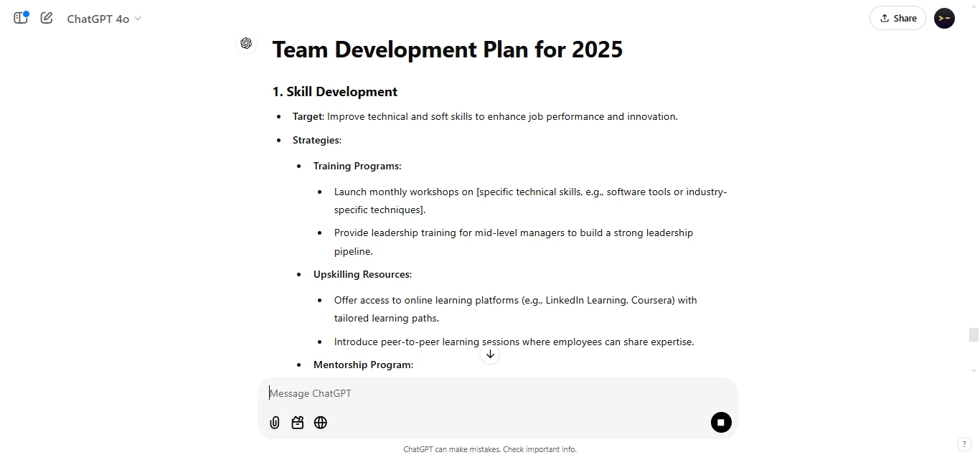
Task: Click the chevron next to ChatGPT 4o
Action: (x=136, y=19)
